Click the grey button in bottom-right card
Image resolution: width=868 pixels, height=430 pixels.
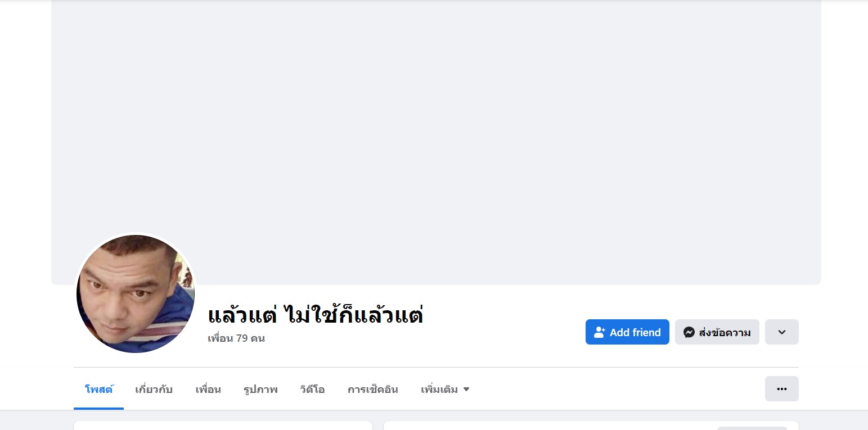click(x=752, y=428)
